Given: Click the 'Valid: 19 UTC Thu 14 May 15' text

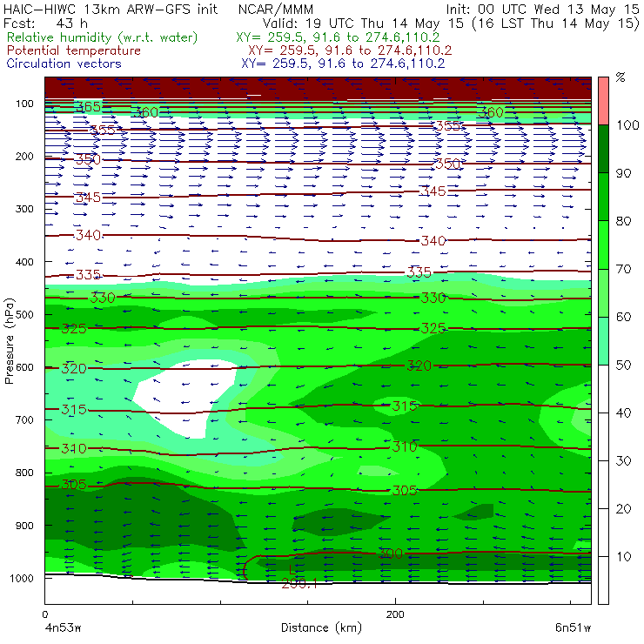Looking at the screenshot, I should (364, 23).
